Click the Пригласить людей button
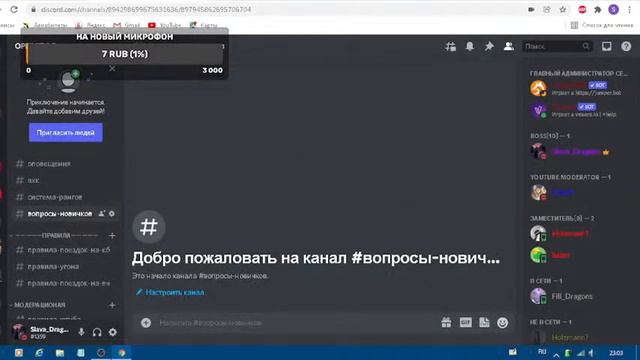640x360 pixels. pos(66,133)
